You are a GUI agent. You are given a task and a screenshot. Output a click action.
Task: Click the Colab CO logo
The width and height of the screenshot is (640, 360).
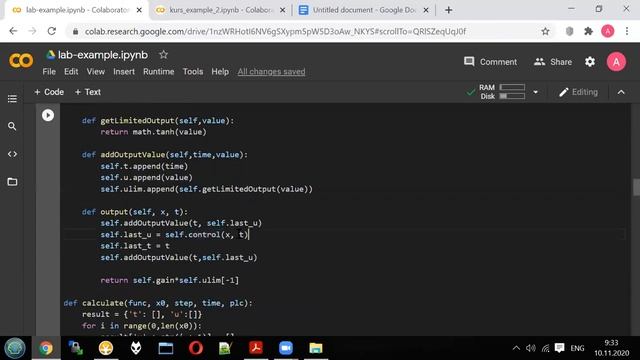click(x=21, y=61)
